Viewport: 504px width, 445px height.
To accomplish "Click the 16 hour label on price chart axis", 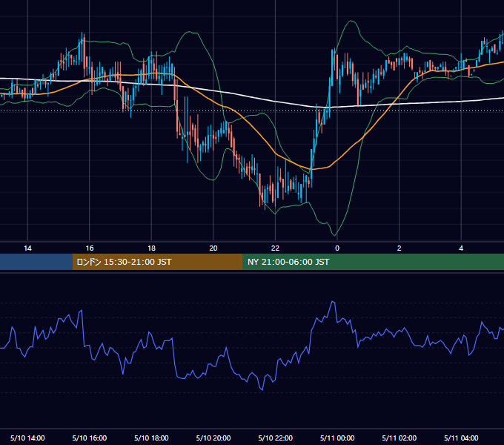I will tap(90, 248).
